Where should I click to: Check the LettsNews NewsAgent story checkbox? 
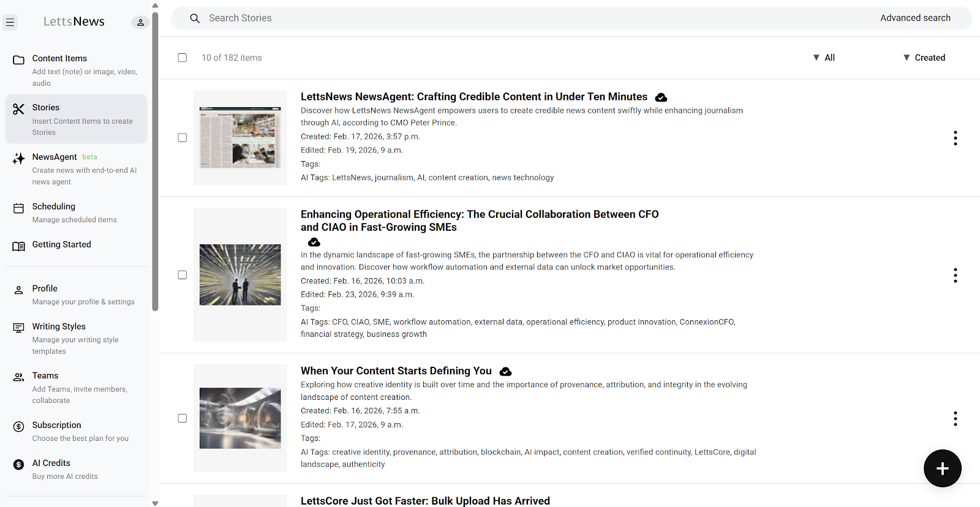[183, 138]
